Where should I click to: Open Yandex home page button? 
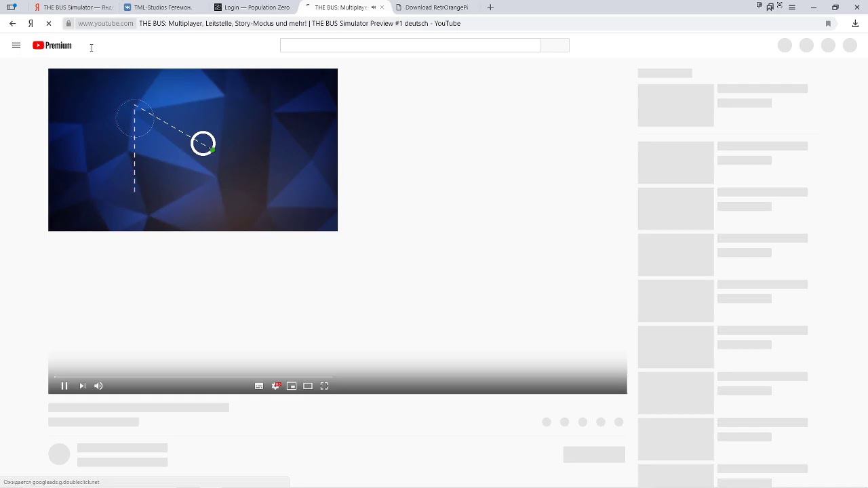pyautogui.click(x=31, y=23)
